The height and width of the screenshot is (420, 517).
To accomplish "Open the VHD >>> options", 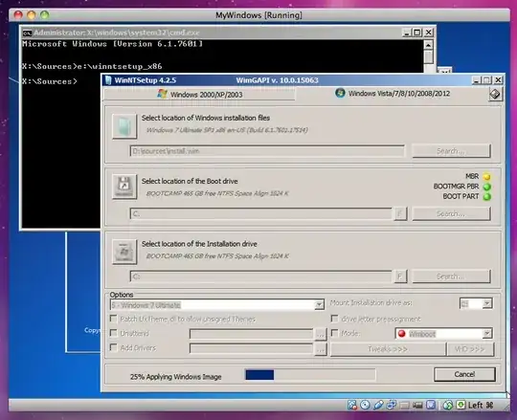I will pyautogui.click(x=470, y=349).
